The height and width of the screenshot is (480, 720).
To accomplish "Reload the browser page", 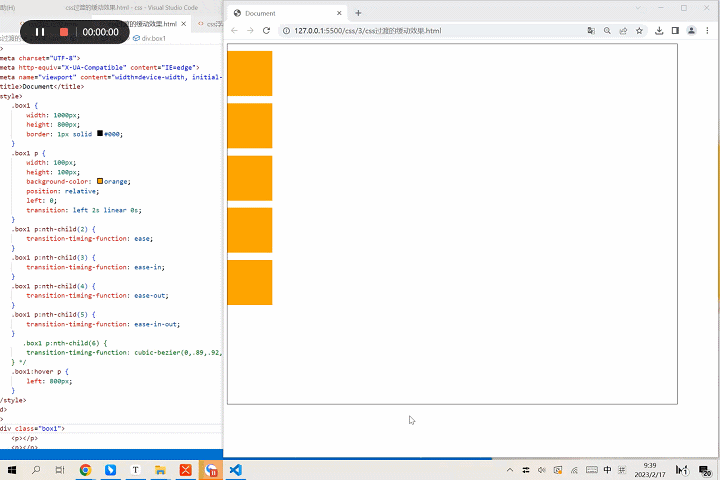I will 266,31.
